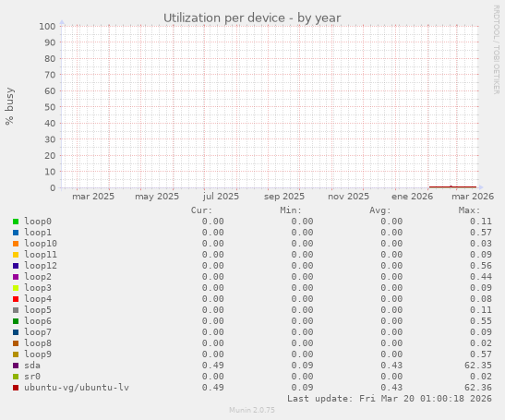
Task: Click the 100 y-axis tick label
Action: (x=47, y=26)
